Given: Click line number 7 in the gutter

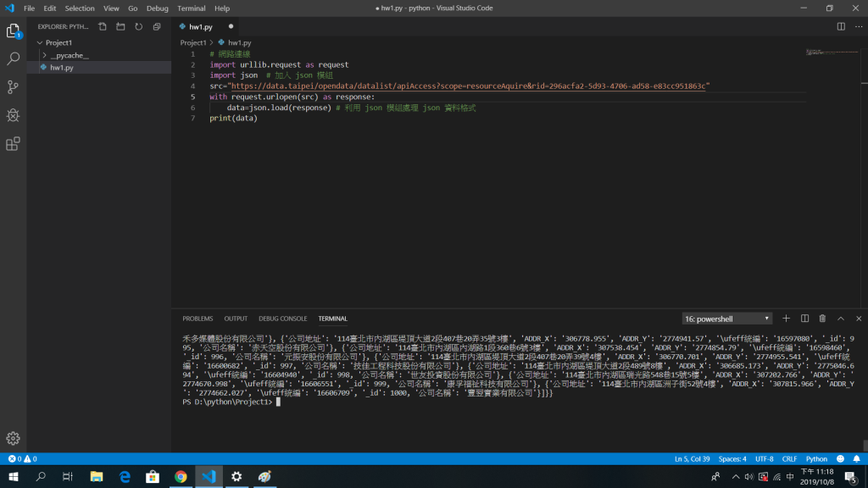Looking at the screenshot, I should pyautogui.click(x=192, y=118).
